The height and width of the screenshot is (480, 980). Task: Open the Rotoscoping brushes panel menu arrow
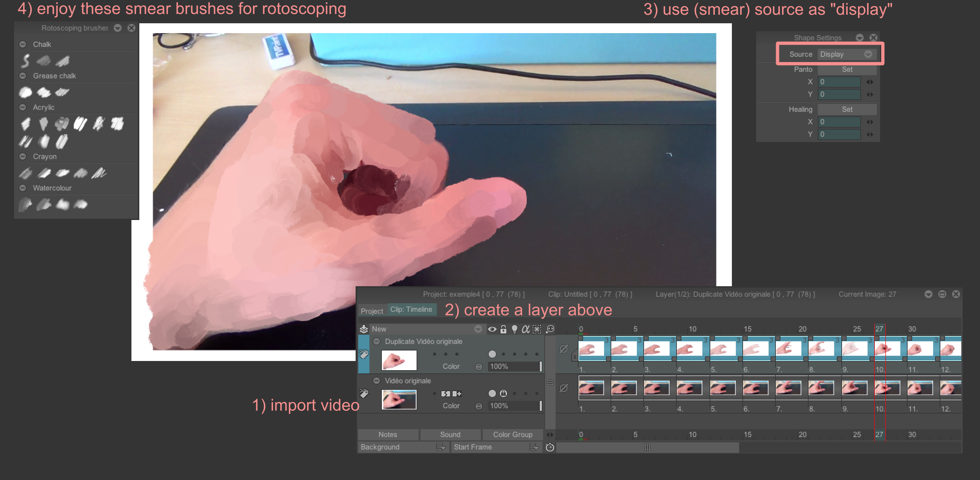(x=118, y=28)
